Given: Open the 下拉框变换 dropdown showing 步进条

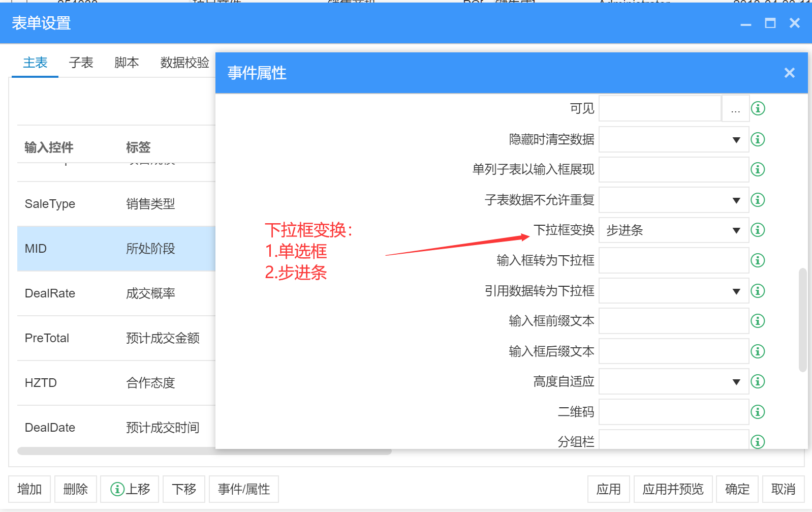Looking at the screenshot, I should coord(673,230).
